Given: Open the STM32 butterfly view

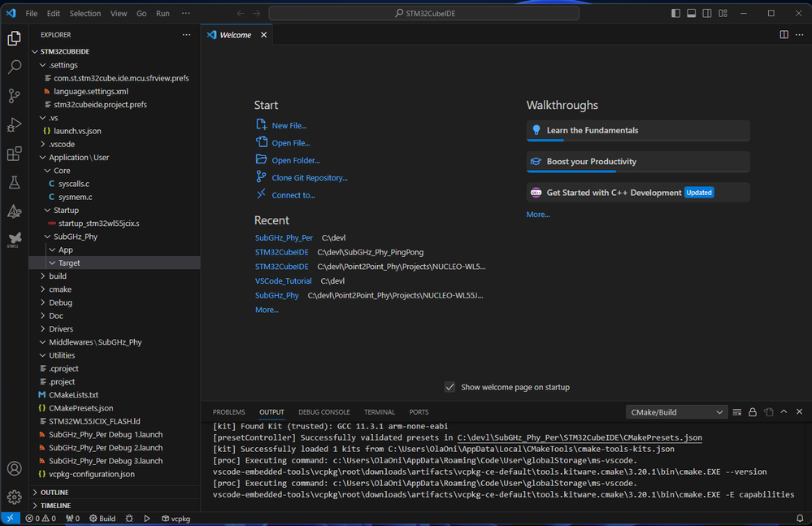Looking at the screenshot, I should 15,240.
